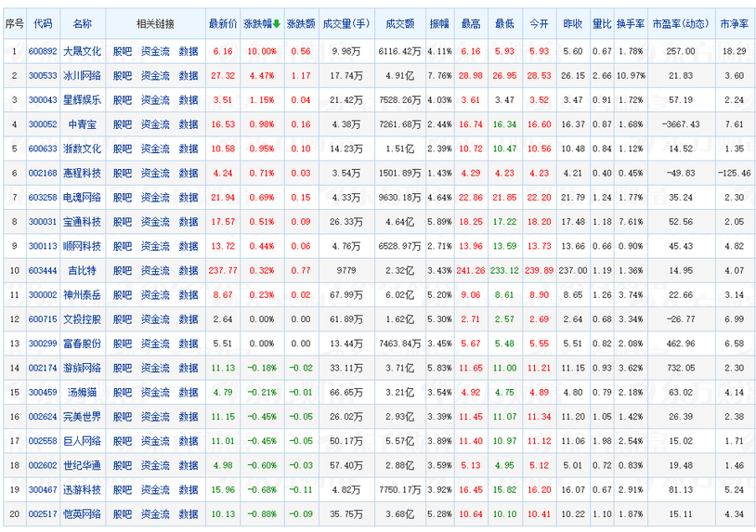Select turnover 5.57亿 in 巨人网络 row
756x532 pixels.
coord(399,441)
